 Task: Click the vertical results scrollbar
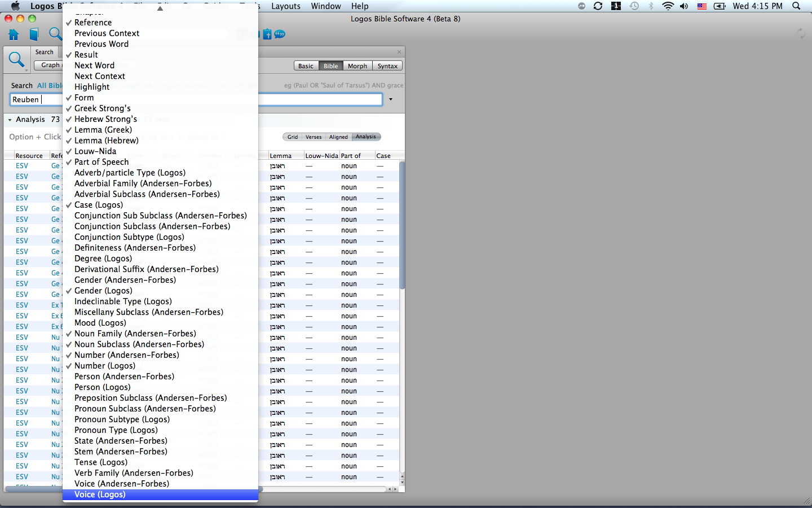point(402,226)
